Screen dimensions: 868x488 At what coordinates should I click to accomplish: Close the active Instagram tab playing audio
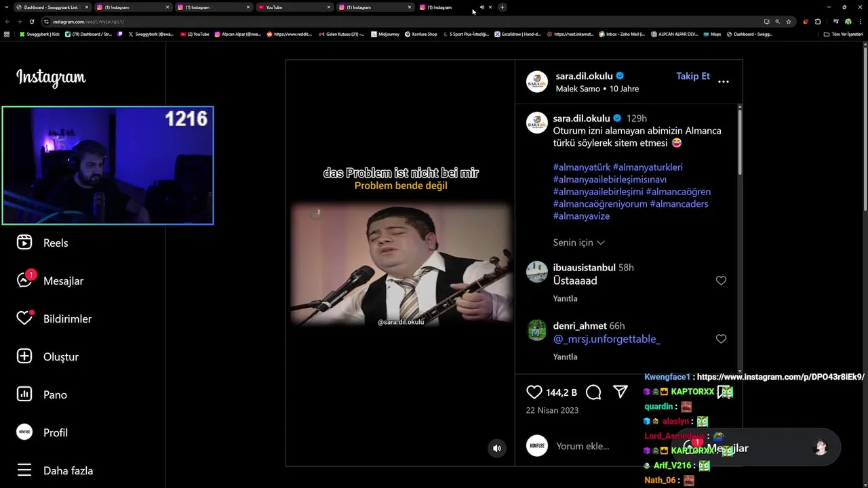490,7
